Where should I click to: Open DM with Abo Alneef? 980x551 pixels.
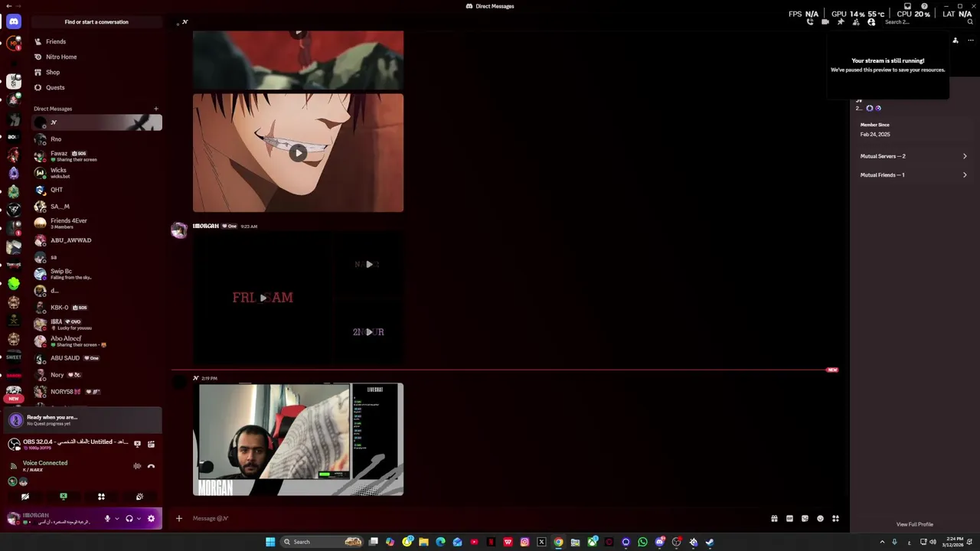tap(96, 341)
